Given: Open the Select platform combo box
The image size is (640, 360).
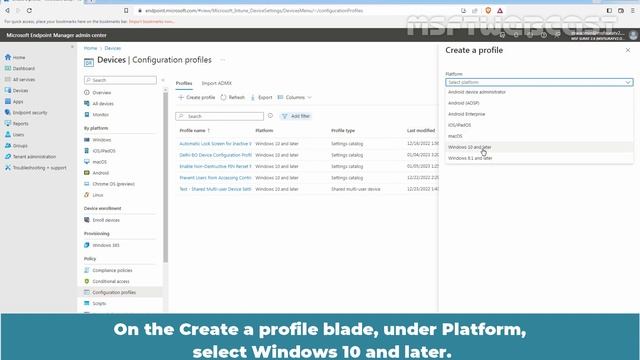Looking at the screenshot, I should click(539, 82).
